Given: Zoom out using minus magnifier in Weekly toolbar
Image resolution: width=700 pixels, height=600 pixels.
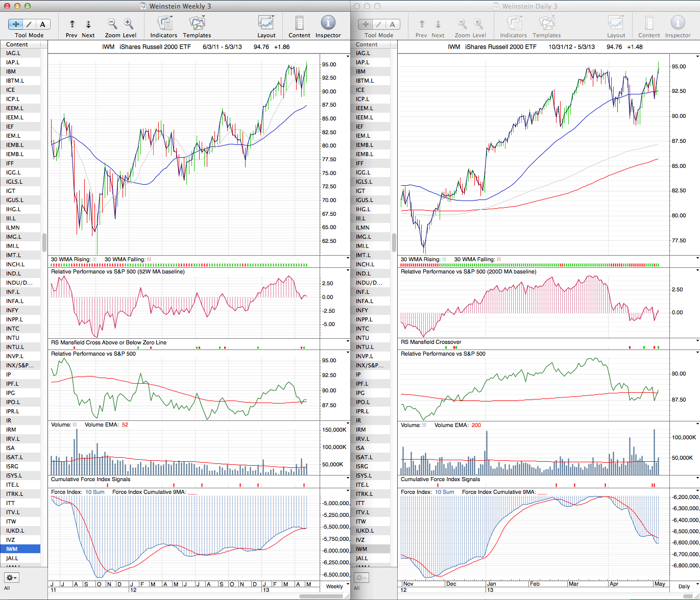Looking at the screenshot, I should [x=112, y=23].
